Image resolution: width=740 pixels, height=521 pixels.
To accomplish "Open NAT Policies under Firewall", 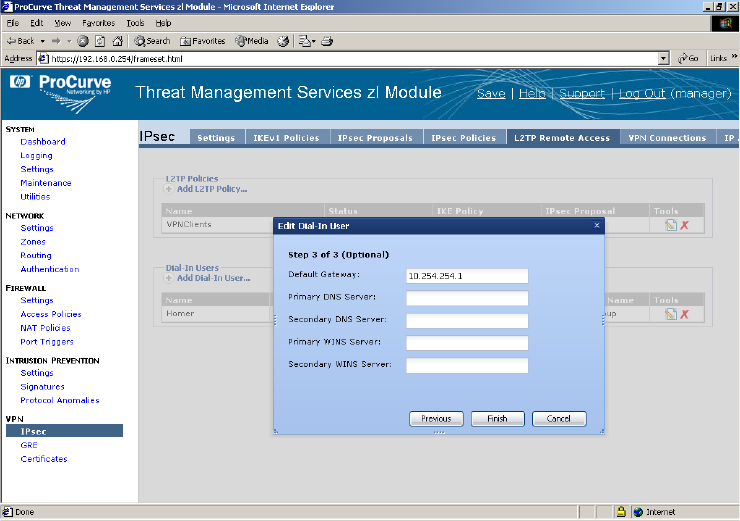I will point(45,328).
